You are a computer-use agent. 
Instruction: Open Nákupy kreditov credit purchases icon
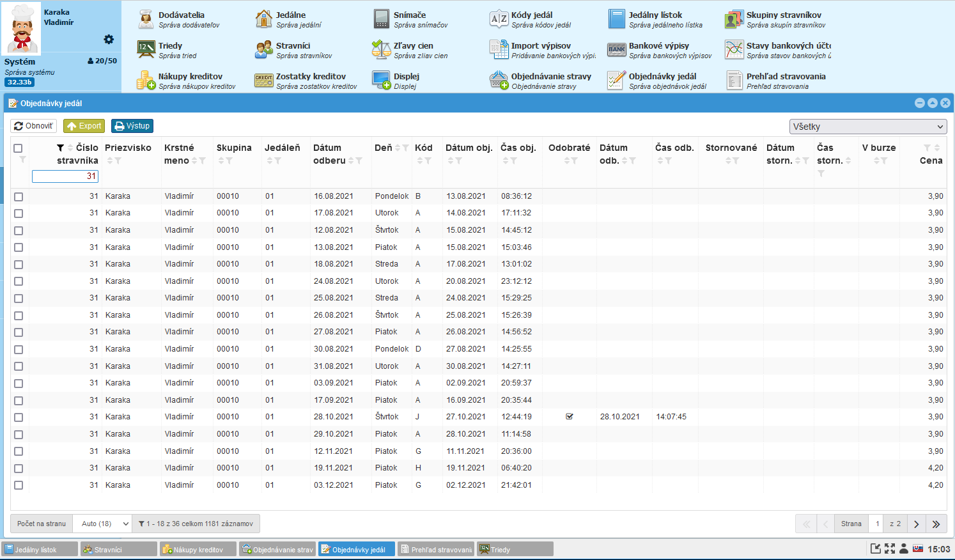tap(146, 81)
